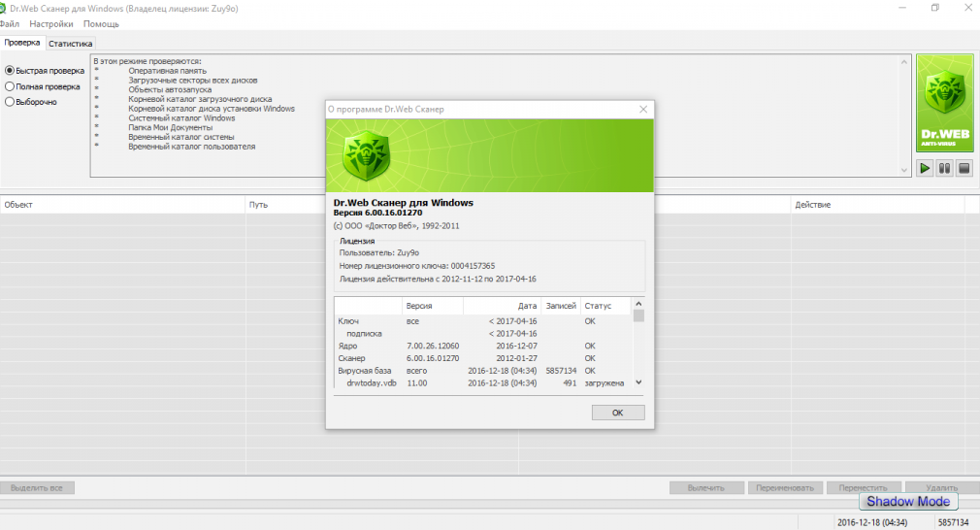This screenshot has width=980, height=530.
Task: Click the Shadow Mode overlay button
Action: [908, 501]
